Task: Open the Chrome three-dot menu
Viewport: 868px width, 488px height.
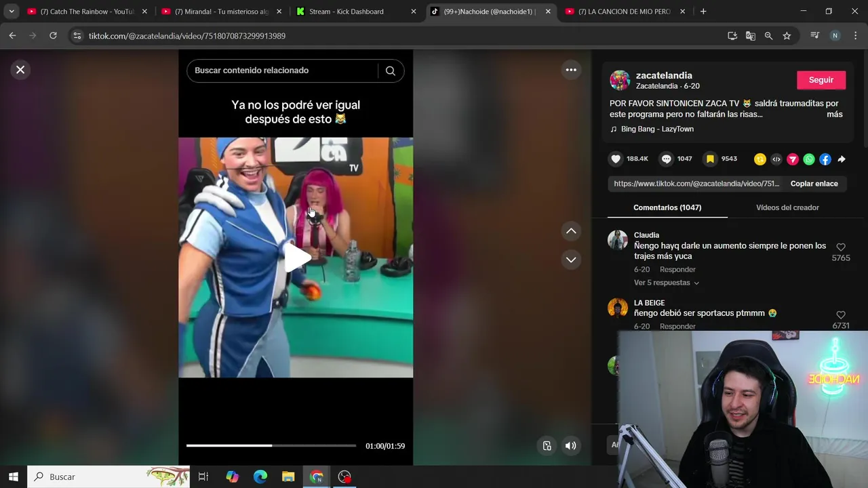Action: click(854, 36)
